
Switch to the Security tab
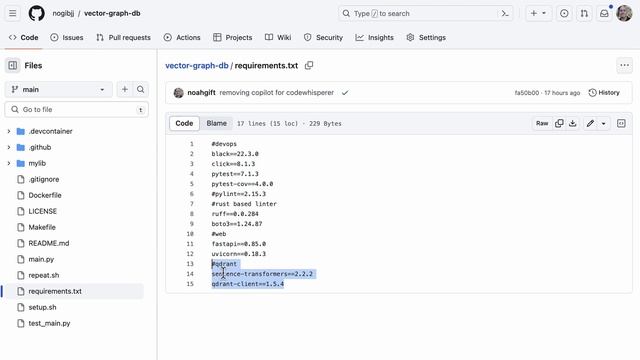pyautogui.click(x=323, y=38)
